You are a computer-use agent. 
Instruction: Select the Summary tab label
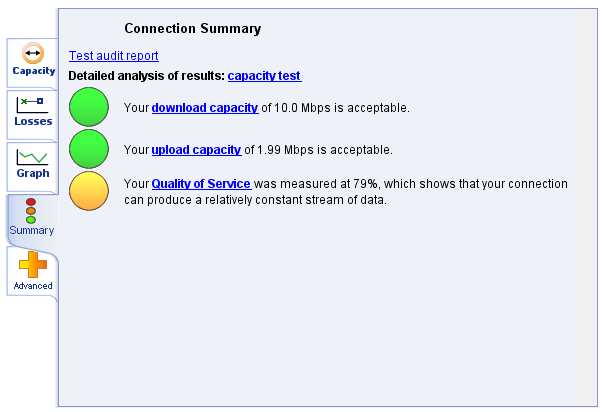(x=32, y=230)
